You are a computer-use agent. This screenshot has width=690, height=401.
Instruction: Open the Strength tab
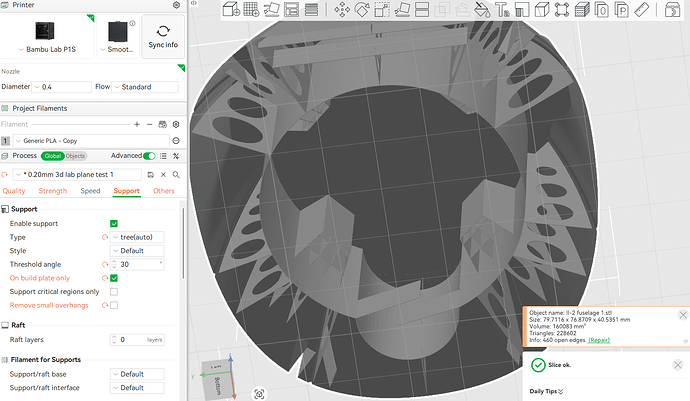53,191
